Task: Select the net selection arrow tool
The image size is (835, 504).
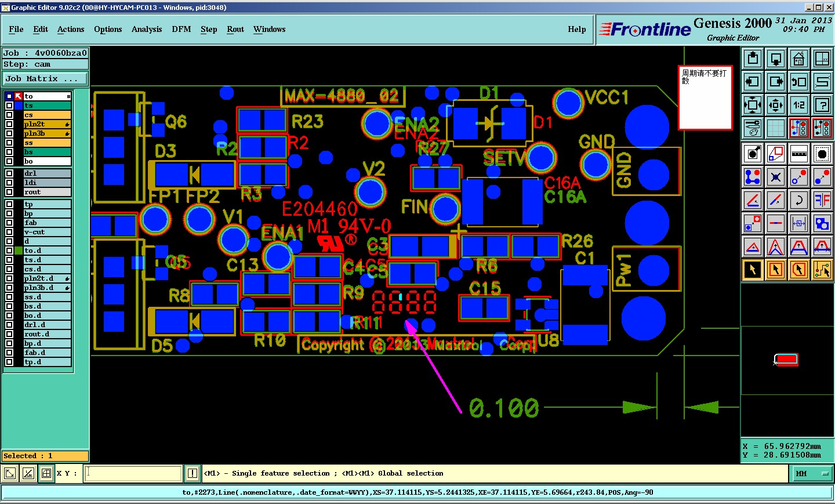Action: 822,270
